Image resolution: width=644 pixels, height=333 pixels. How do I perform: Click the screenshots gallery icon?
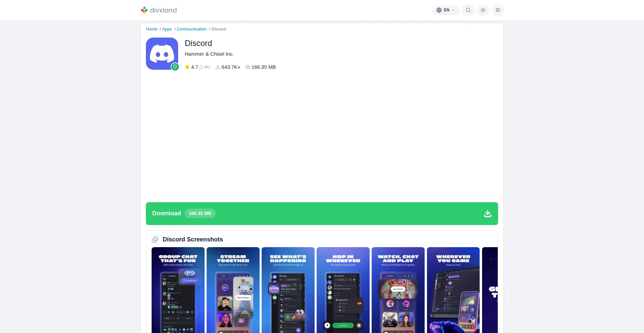pyautogui.click(x=155, y=240)
